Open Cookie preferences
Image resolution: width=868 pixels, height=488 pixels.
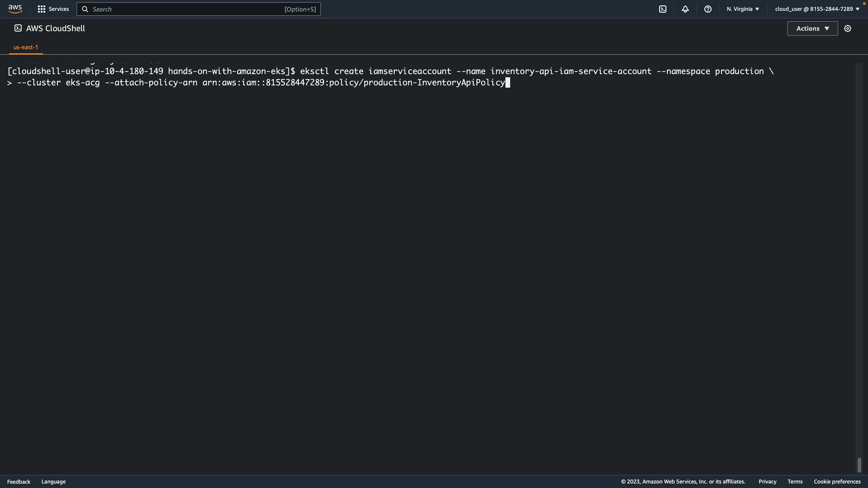pos(837,482)
